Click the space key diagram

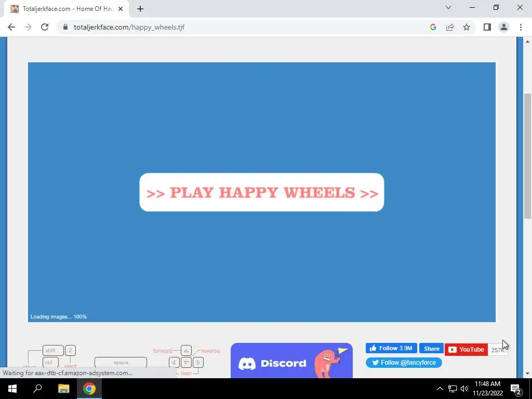(x=121, y=362)
